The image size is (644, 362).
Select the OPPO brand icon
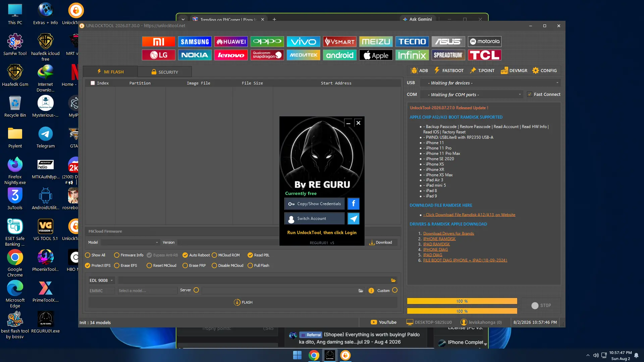click(x=267, y=42)
